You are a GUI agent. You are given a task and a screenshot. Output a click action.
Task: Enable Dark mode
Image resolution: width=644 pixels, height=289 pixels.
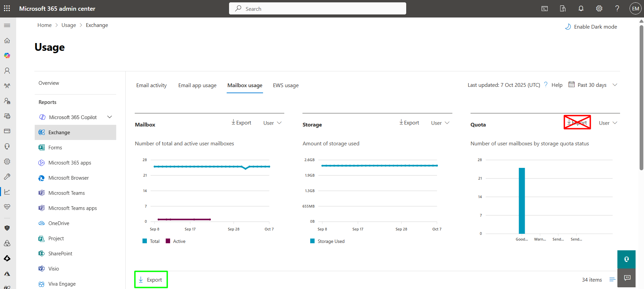(591, 27)
